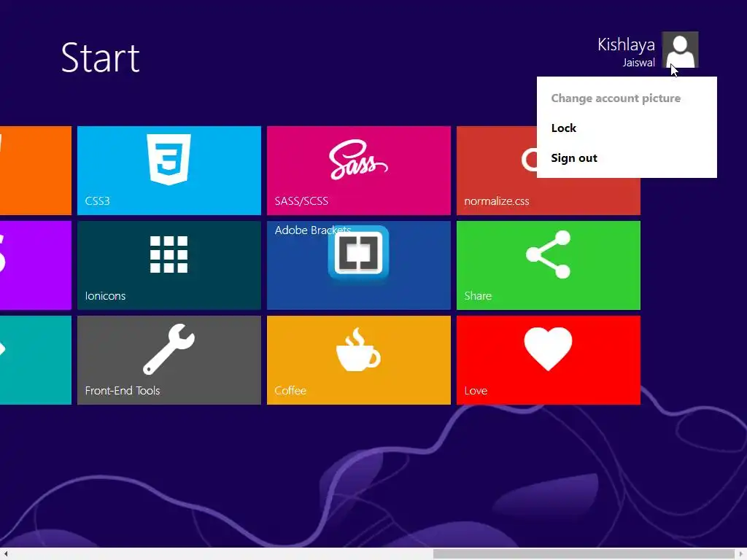
Task: Click the horizontal scrollbar thumb
Action: point(584,554)
